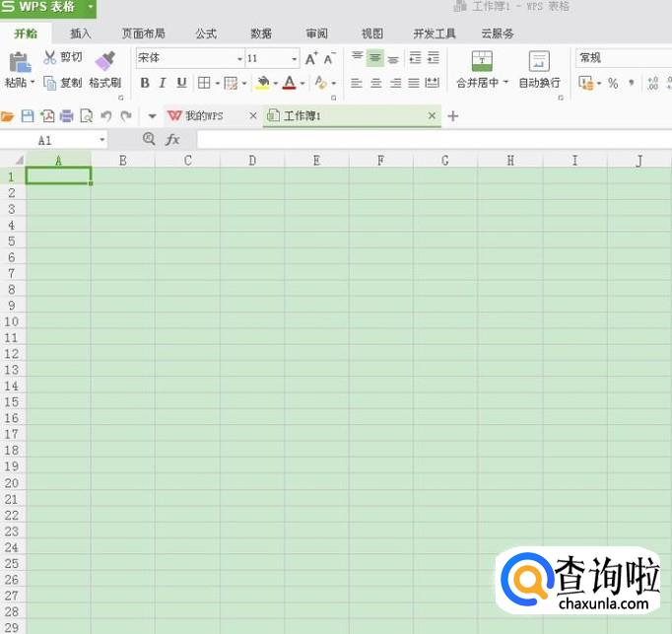Align text right
The image size is (672, 634).
395,83
